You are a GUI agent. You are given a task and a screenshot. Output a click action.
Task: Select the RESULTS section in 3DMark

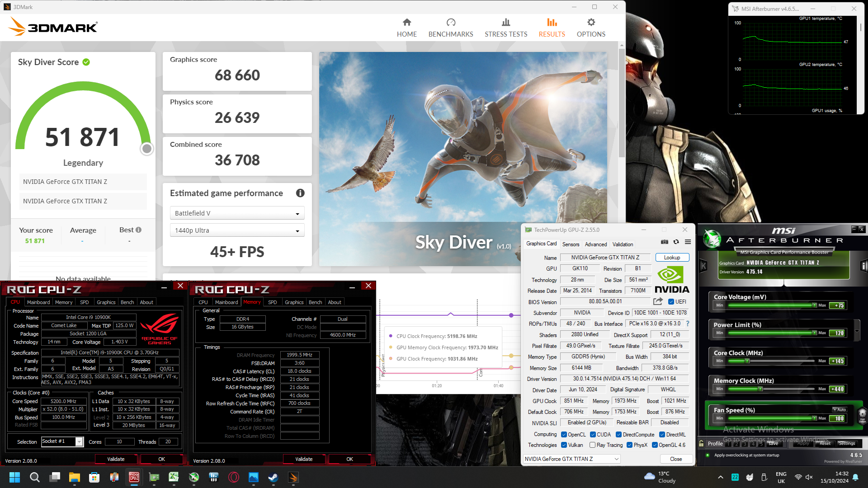point(552,28)
